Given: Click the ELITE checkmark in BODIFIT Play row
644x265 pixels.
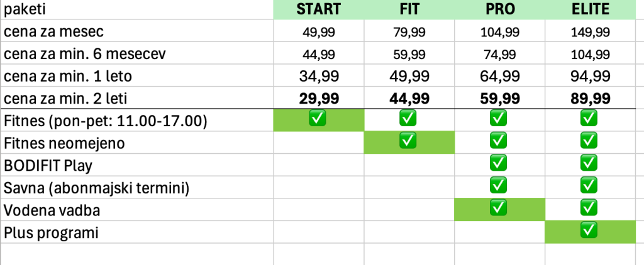Looking at the screenshot, I should click(589, 164).
